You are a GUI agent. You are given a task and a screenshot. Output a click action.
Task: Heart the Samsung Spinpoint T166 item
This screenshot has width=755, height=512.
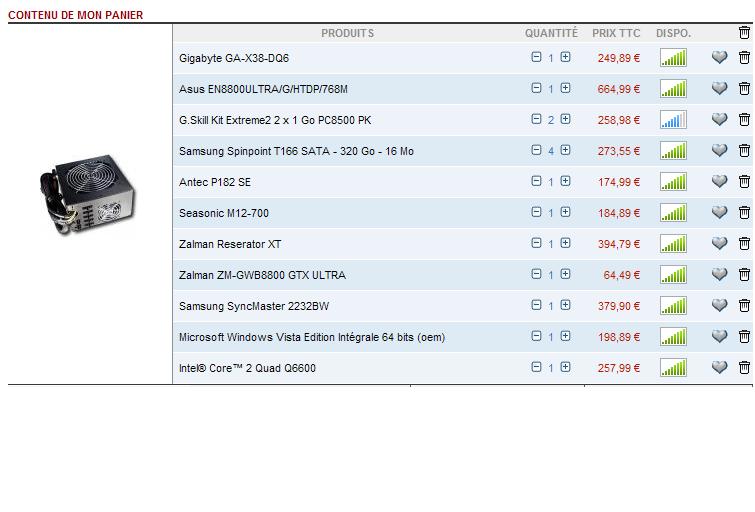[719, 151]
